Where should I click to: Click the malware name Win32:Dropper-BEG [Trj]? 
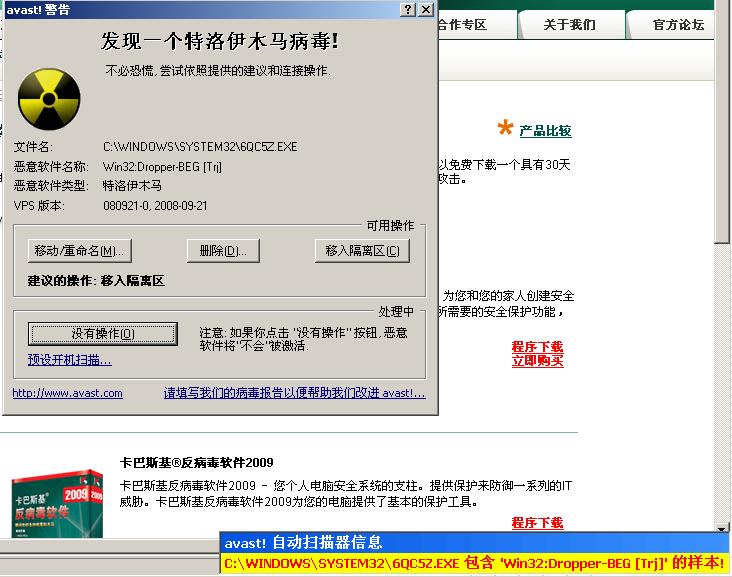(x=162, y=167)
